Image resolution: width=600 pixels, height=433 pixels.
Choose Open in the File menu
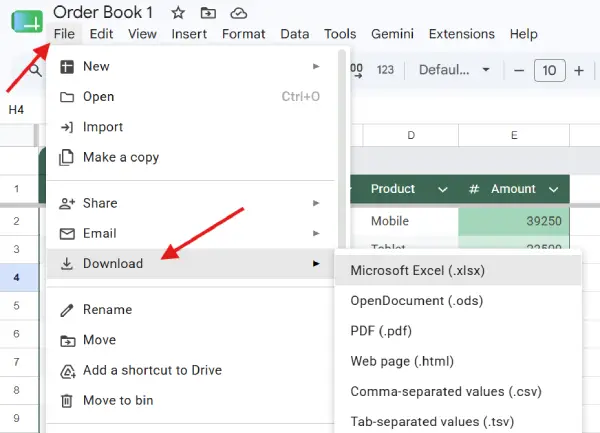tap(191, 97)
